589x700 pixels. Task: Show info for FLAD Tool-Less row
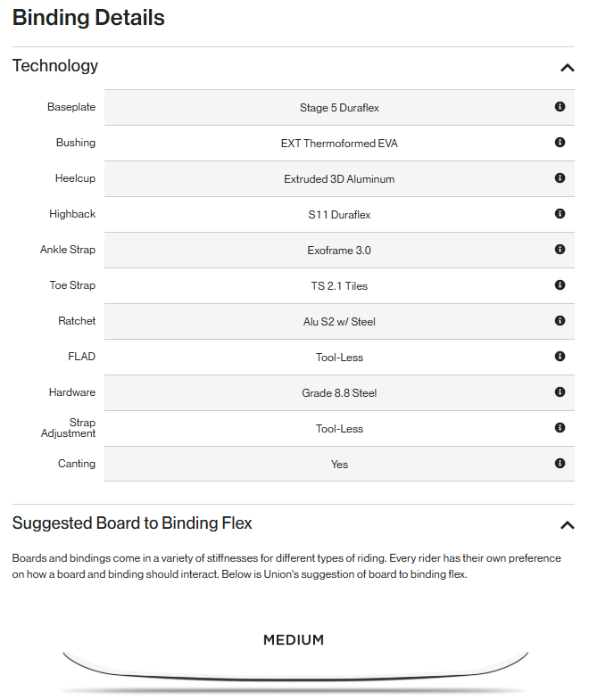click(x=560, y=357)
